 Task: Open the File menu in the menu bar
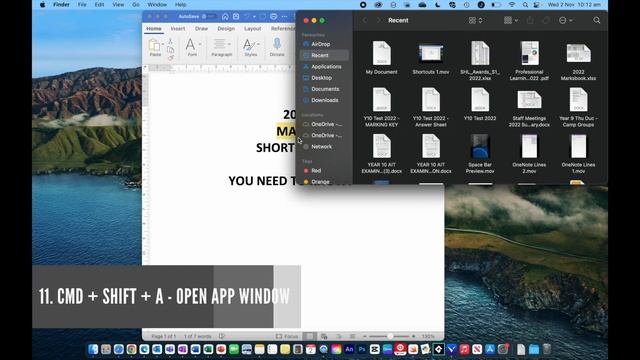[x=82, y=4]
